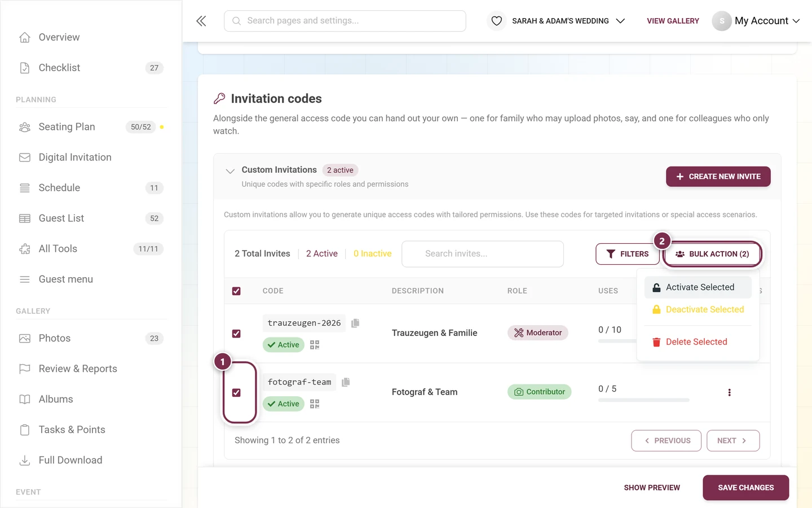Choose Deactivate Selected from the bulk menu
This screenshot has width=812, height=508.
(698, 309)
